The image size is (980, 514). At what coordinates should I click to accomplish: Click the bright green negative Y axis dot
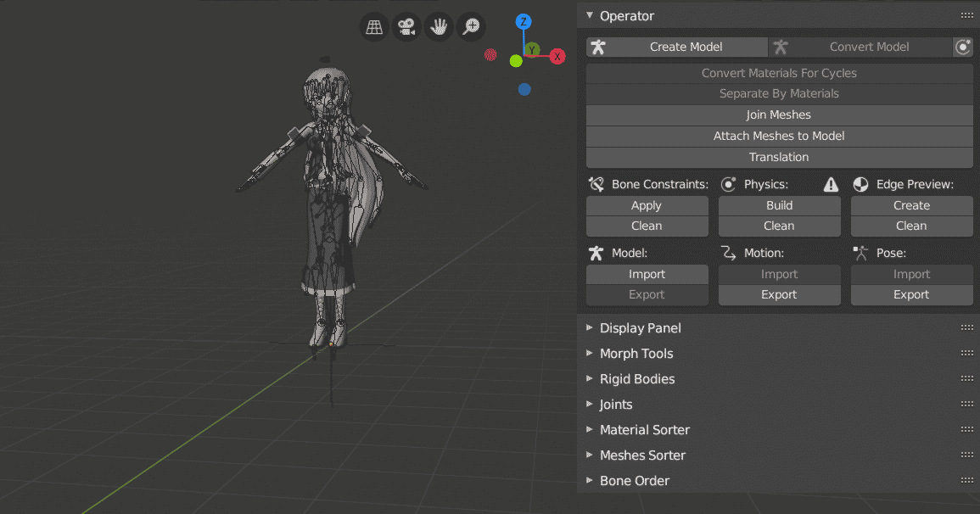(516, 60)
